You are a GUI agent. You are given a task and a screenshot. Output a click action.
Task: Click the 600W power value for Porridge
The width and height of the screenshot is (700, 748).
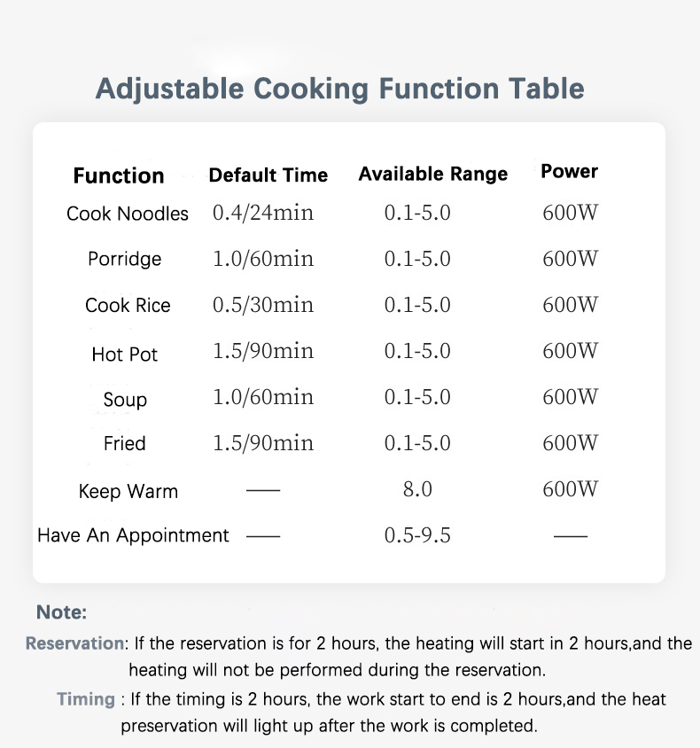click(x=571, y=259)
